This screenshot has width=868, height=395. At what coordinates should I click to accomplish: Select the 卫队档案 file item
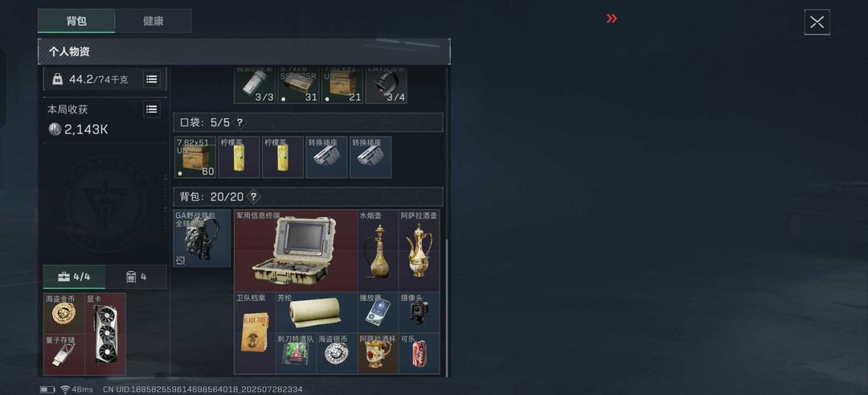[255, 333]
